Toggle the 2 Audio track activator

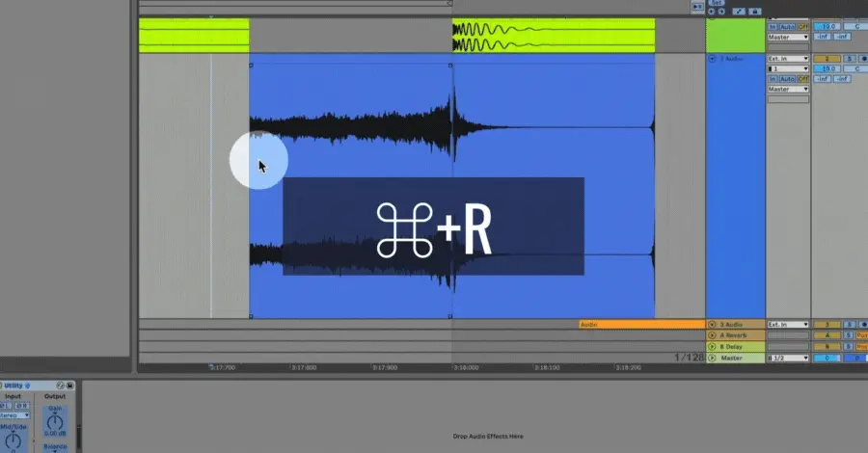[x=827, y=59]
